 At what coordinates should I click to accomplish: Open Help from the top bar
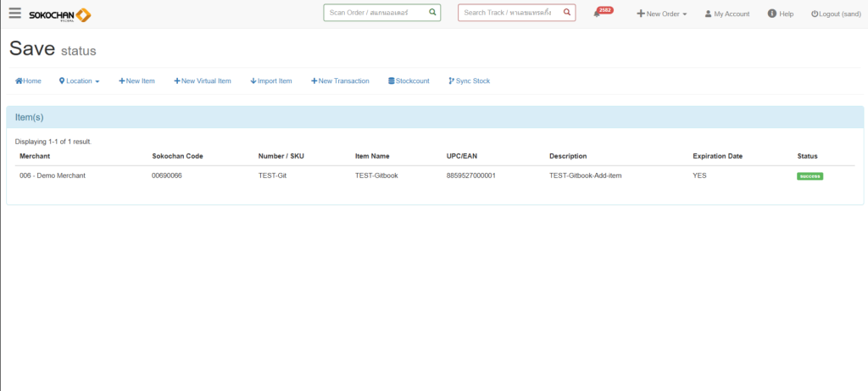click(781, 14)
